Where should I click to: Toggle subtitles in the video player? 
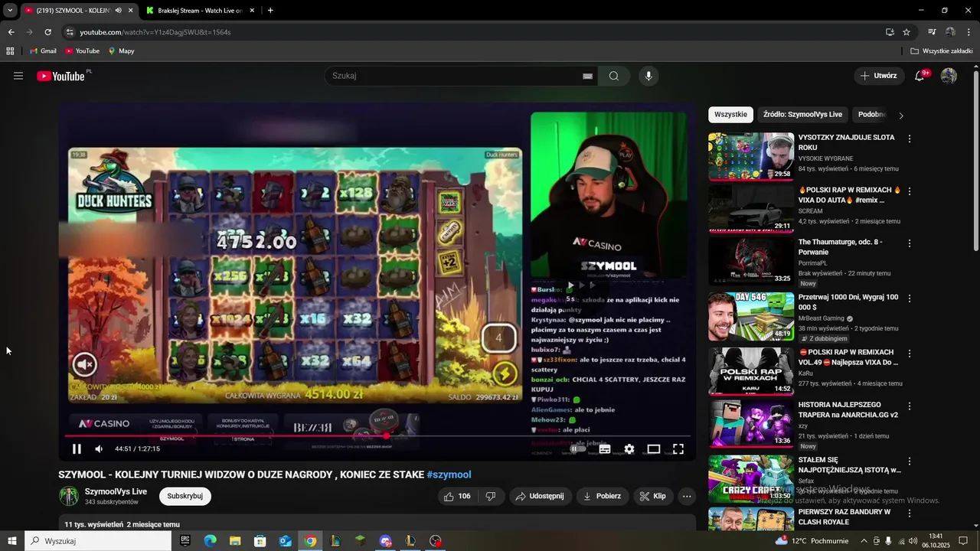pyautogui.click(x=605, y=449)
